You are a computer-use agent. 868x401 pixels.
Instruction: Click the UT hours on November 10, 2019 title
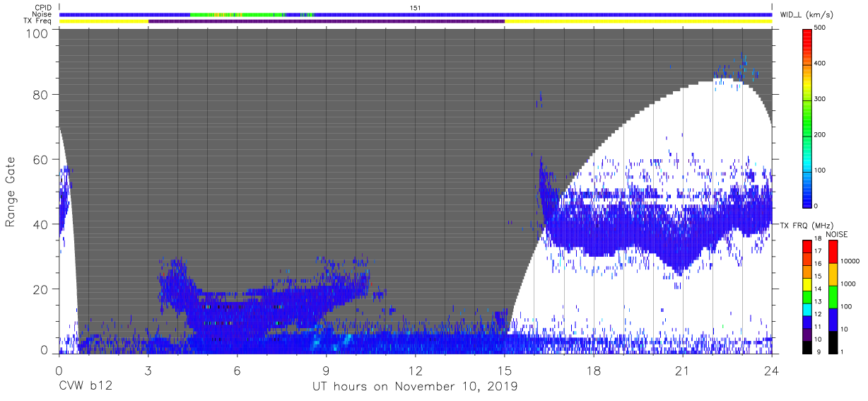pyautogui.click(x=415, y=387)
